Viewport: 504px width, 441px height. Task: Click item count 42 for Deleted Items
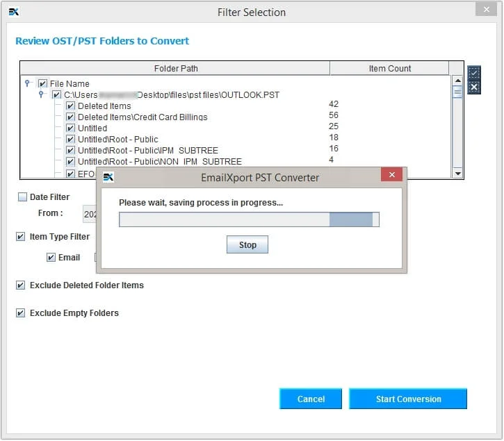[334, 104]
